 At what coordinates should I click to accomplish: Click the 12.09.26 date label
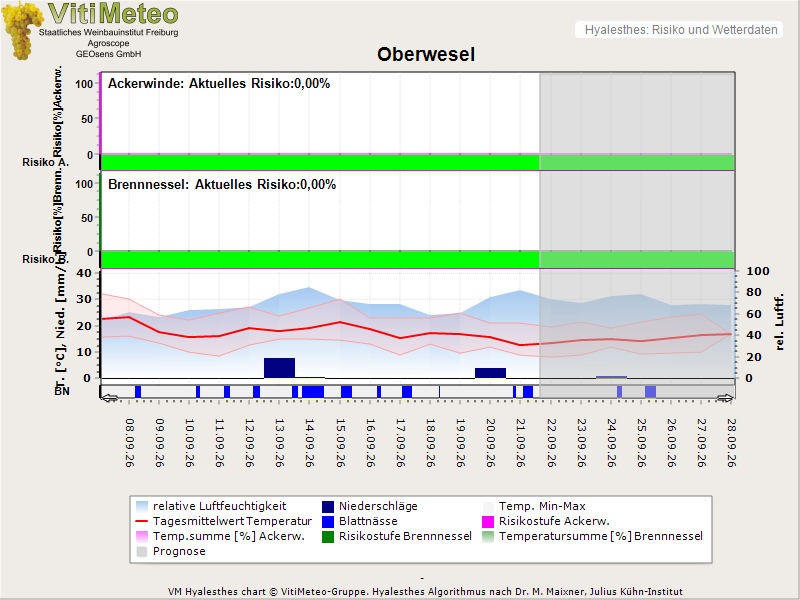coord(250,443)
